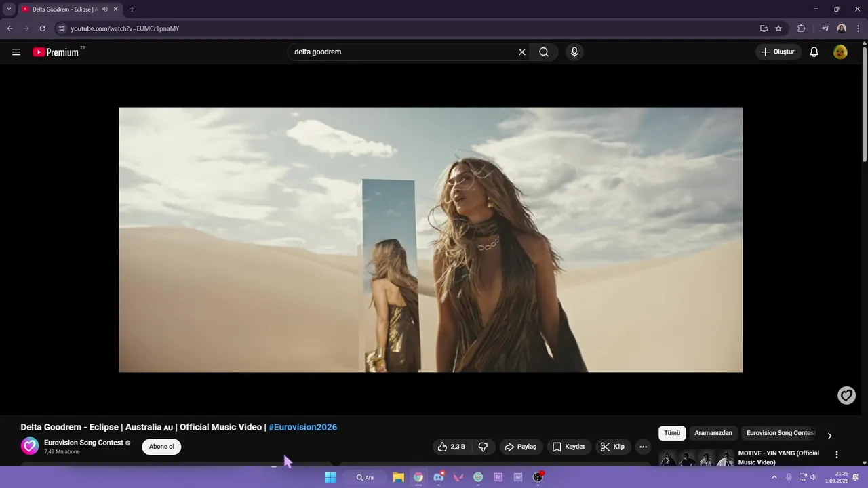This screenshot has width=868, height=488.
Task: Click the magnifier search button
Action: tap(544, 52)
